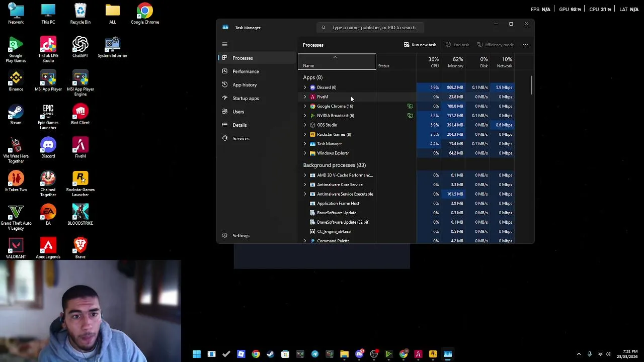This screenshot has width=644, height=362.
Task: Expand the FiveM process group
Action: (305, 97)
